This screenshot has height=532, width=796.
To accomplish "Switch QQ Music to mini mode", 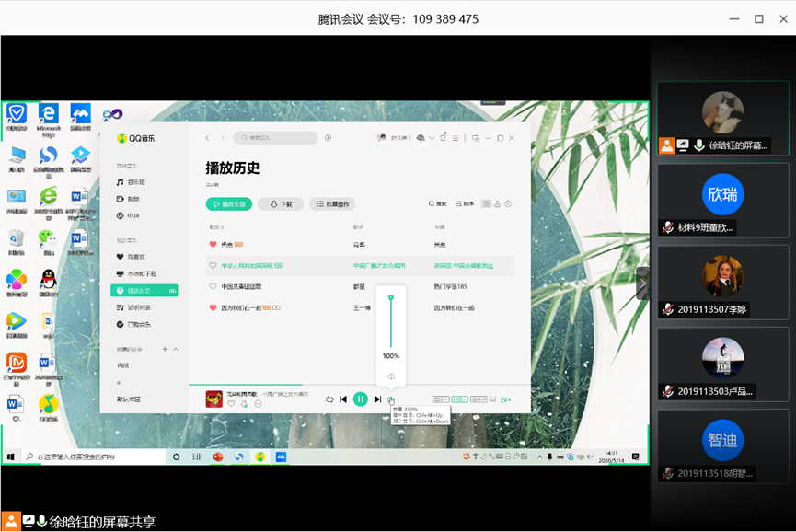I will pos(475,138).
